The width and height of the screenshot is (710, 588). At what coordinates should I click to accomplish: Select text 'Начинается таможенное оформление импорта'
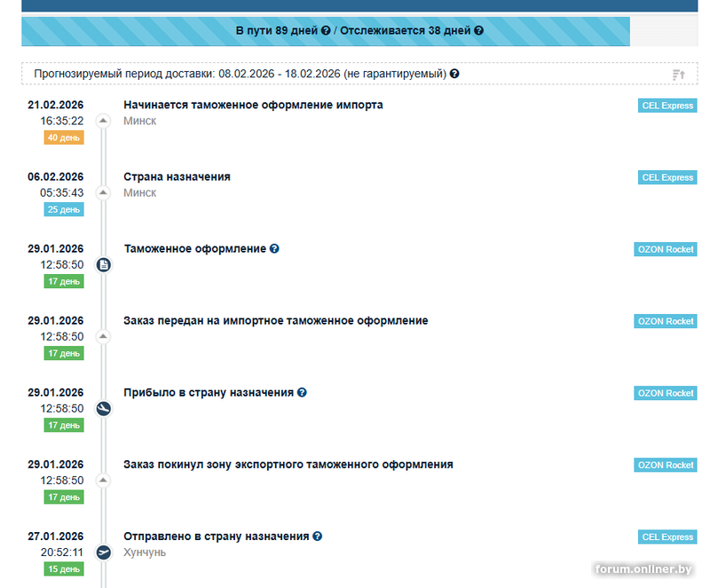253,105
